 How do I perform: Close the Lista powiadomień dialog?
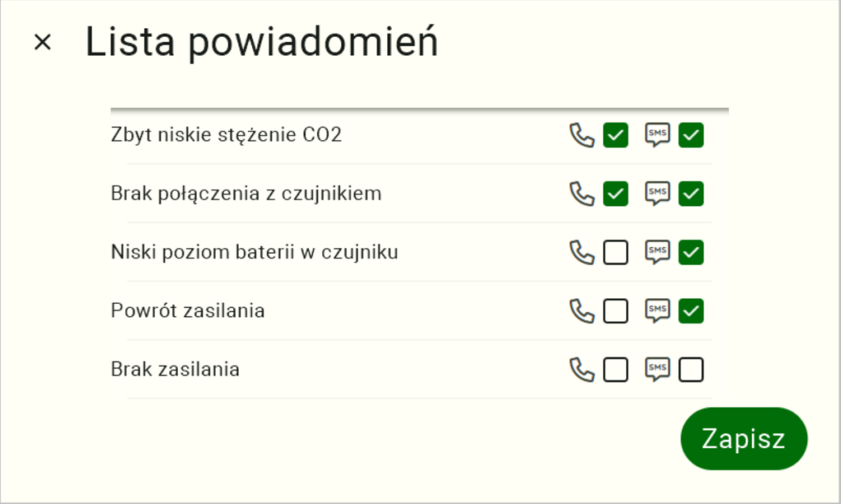43,42
